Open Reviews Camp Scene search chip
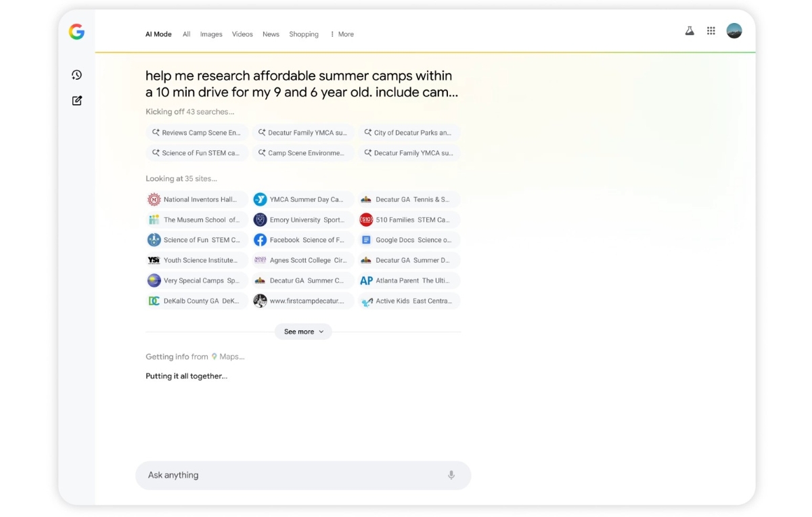Screen dimensions: 812x517 point(197,133)
